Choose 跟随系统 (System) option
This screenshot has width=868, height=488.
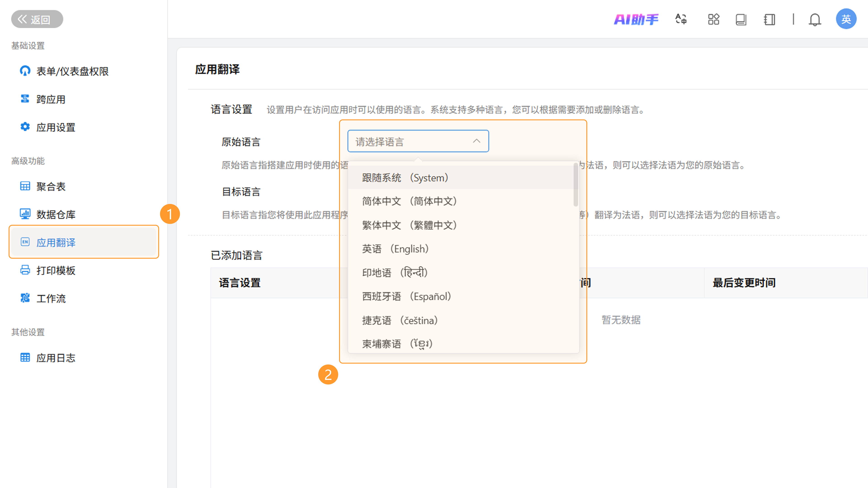(x=405, y=178)
